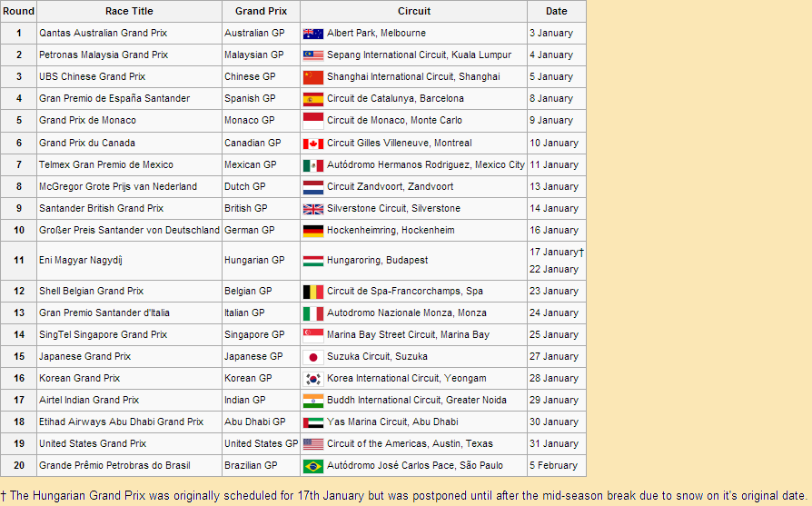Image resolution: width=812 pixels, height=506 pixels.
Task: Click Buddh International Circuit, Greater Noida
Action: [417, 400]
